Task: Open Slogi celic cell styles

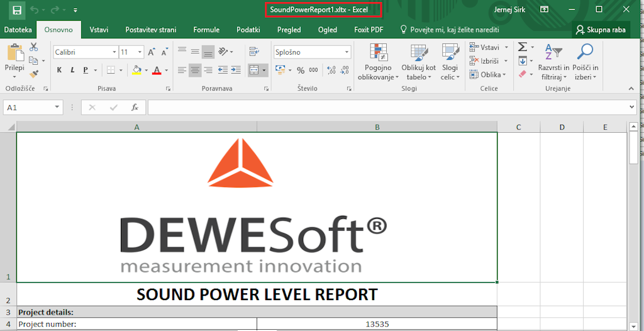Action: point(450,62)
